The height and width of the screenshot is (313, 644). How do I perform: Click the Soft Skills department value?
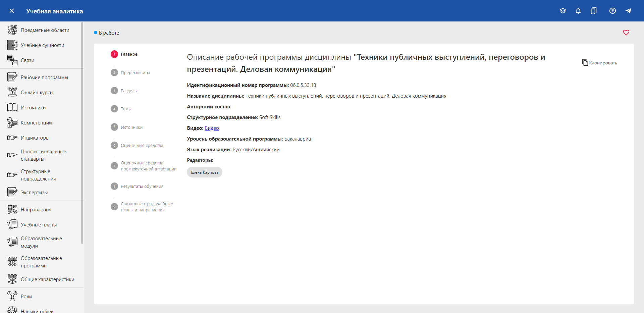(x=270, y=117)
